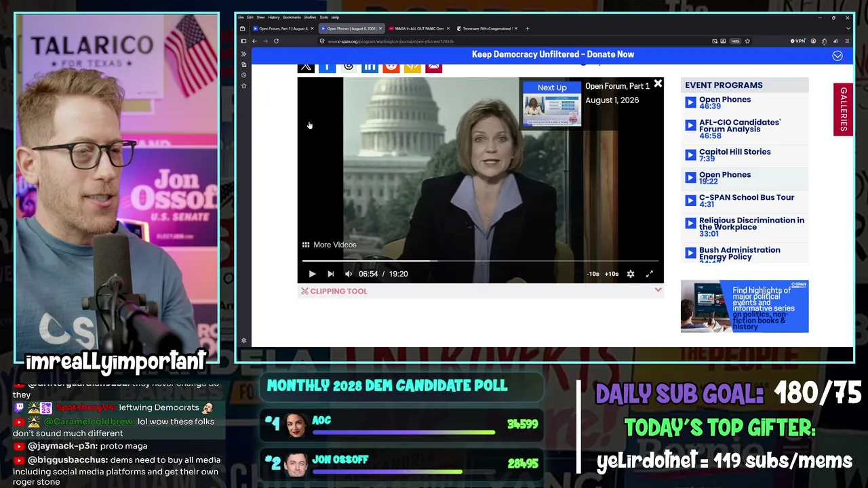Skip the video forward 10 seconds
This screenshot has height=488, width=868.
pyautogui.click(x=612, y=274)
